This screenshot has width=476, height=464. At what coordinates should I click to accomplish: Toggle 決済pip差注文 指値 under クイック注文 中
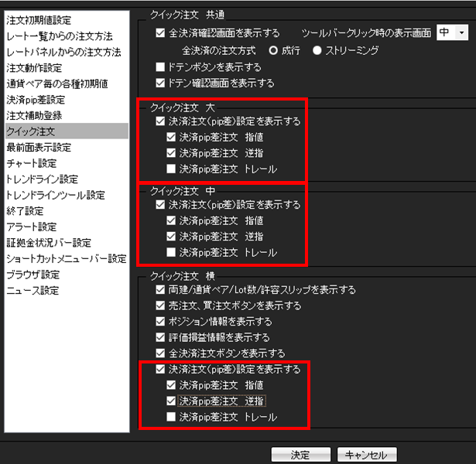click(x=171, y=220)
